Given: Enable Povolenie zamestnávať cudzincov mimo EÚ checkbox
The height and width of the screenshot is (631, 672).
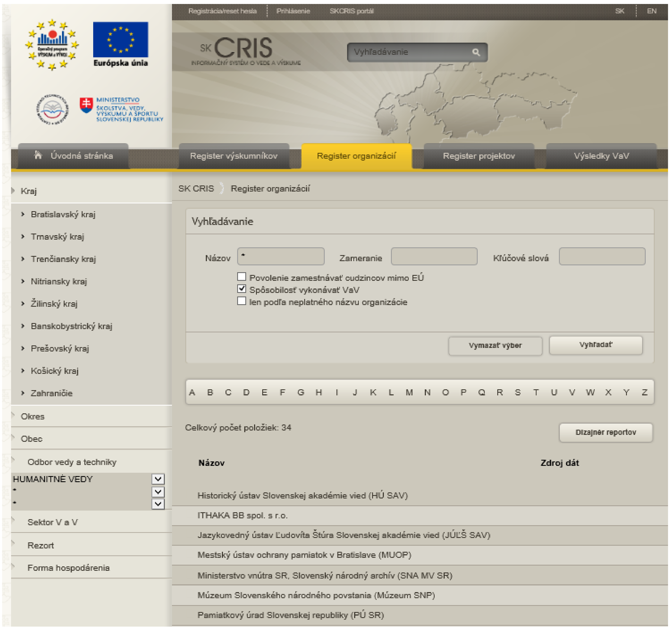Looking at the screenshot, I should pos(242,277).
